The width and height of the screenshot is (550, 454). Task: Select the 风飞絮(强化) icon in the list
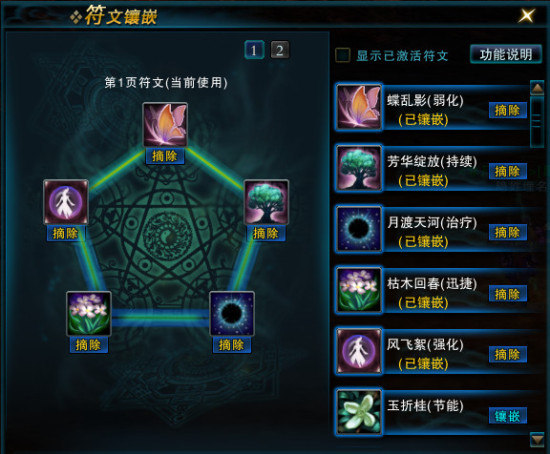point(358,351)
